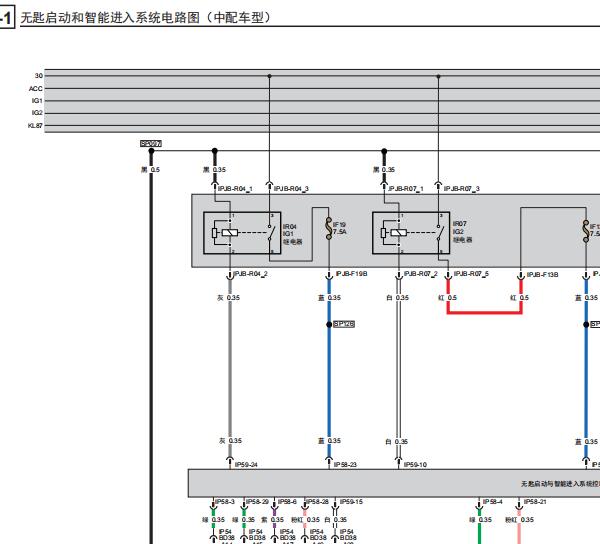Screen dimensions: 600x544
Task: Click the line 30 junction dot above IPJB-R07_3
Action: [x=439, y=77]
